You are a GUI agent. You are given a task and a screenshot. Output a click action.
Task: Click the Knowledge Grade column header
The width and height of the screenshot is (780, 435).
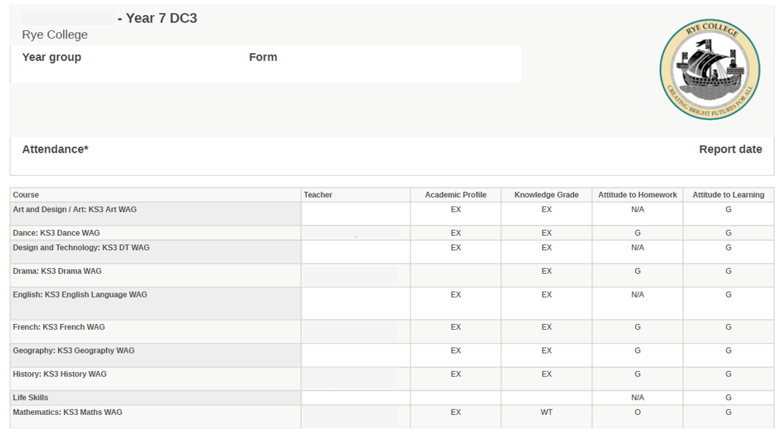(x=546, y=195)
